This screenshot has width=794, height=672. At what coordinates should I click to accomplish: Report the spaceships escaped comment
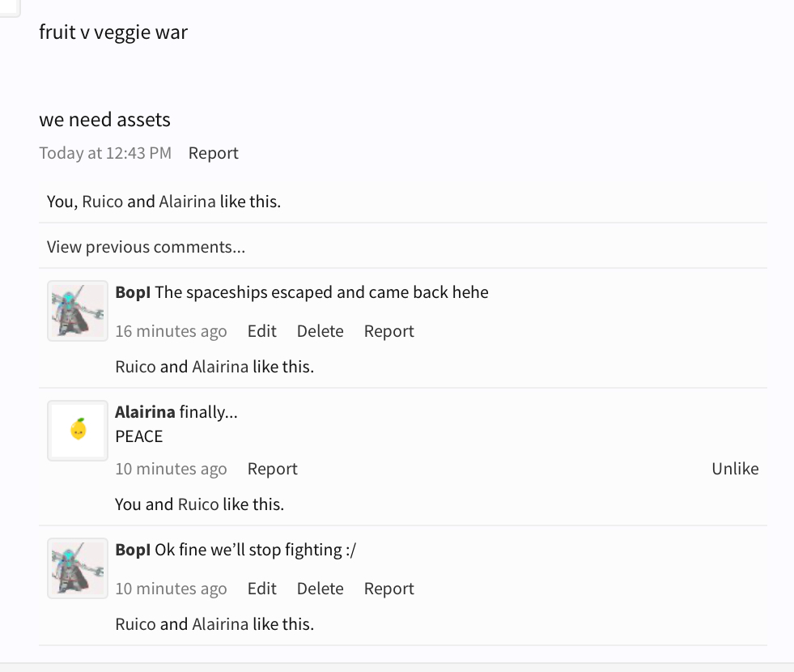(x=389, y=331)
